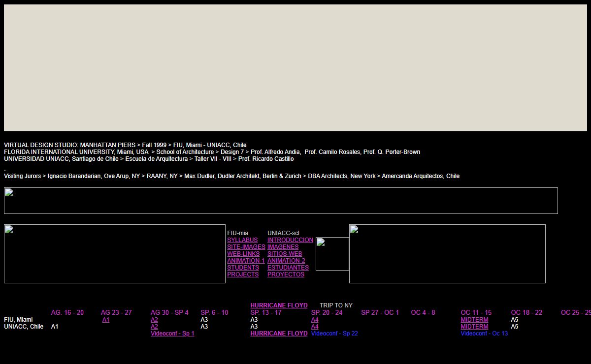
Task: Click the UNIACC-scl column heading
Action: 283,233
